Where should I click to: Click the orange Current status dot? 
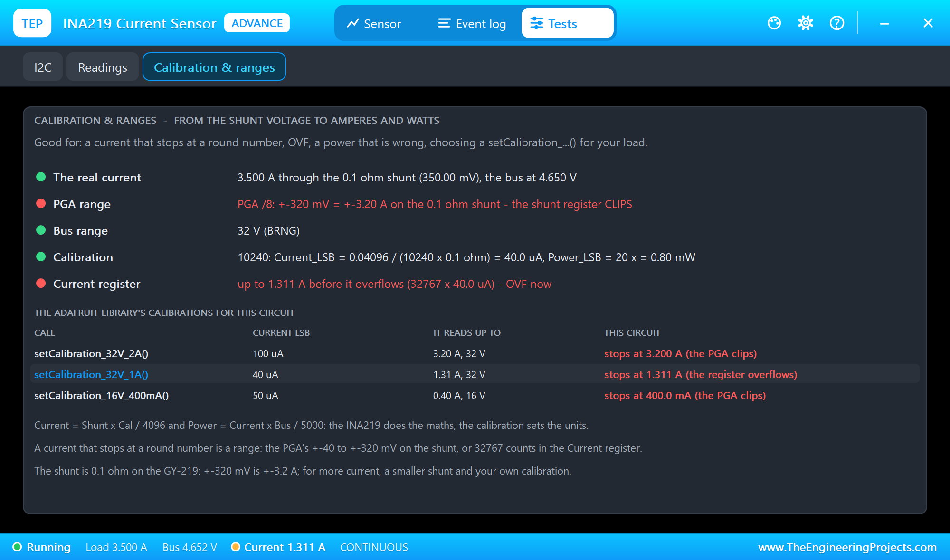pyautogui.click(x=235, y=547)
